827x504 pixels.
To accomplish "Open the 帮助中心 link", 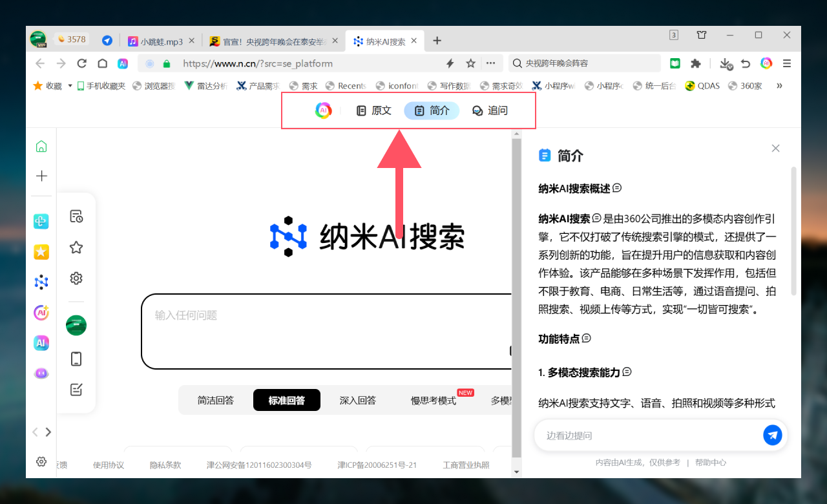I will 711,463.
